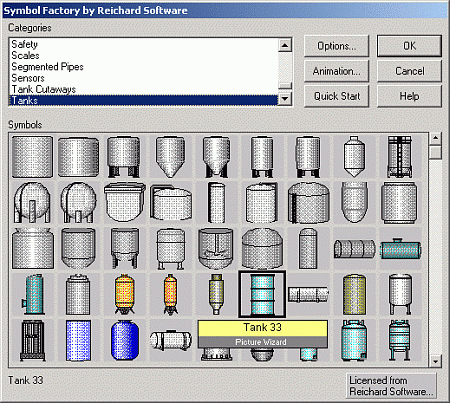Click the Symbols scrollbar thumb
The height and width of the screenshot is (403, 450).
(435, 152)
